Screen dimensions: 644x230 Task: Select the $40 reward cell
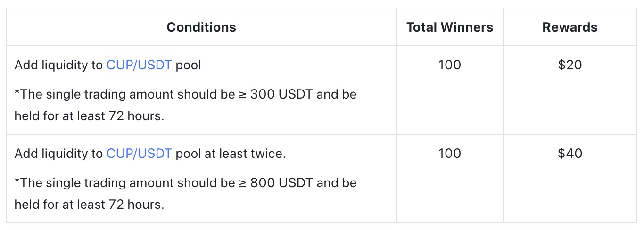pyautogui.click(x=570, y=153)
